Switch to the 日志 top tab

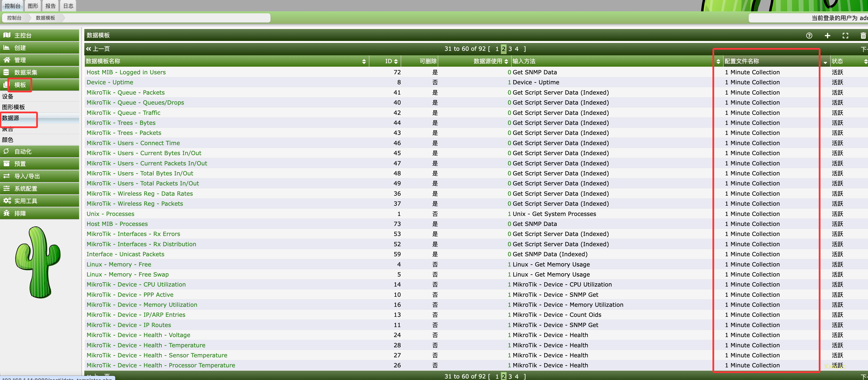(x=68, y=6)
